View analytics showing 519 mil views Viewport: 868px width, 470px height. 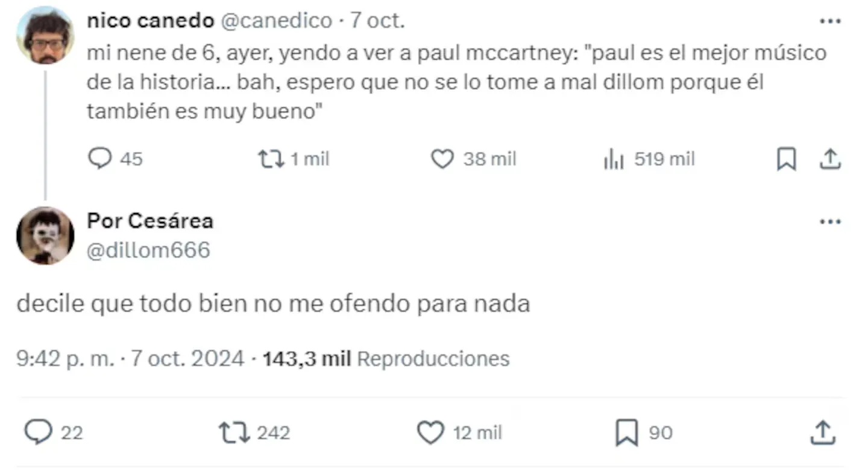pos(614,159)
